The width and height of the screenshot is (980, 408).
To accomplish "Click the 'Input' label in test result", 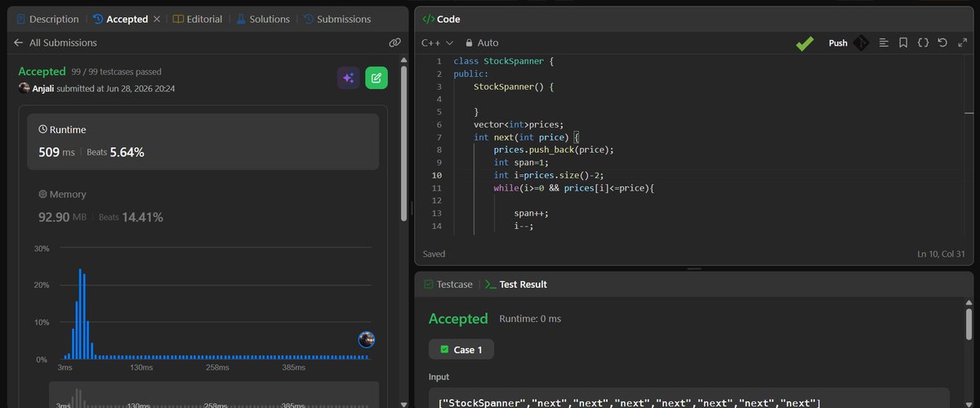I will coord(439,377).
